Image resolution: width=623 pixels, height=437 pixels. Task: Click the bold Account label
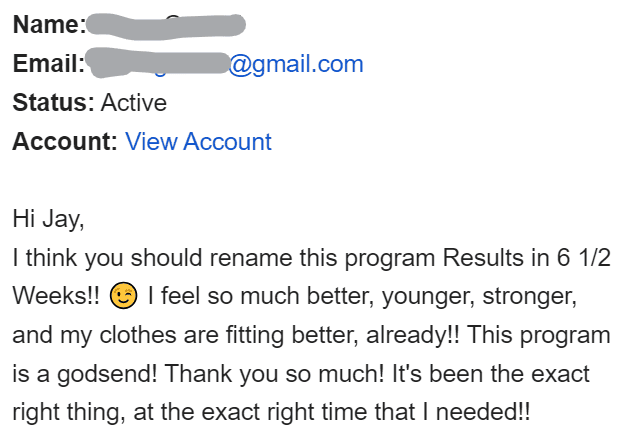tap(65, 142)
